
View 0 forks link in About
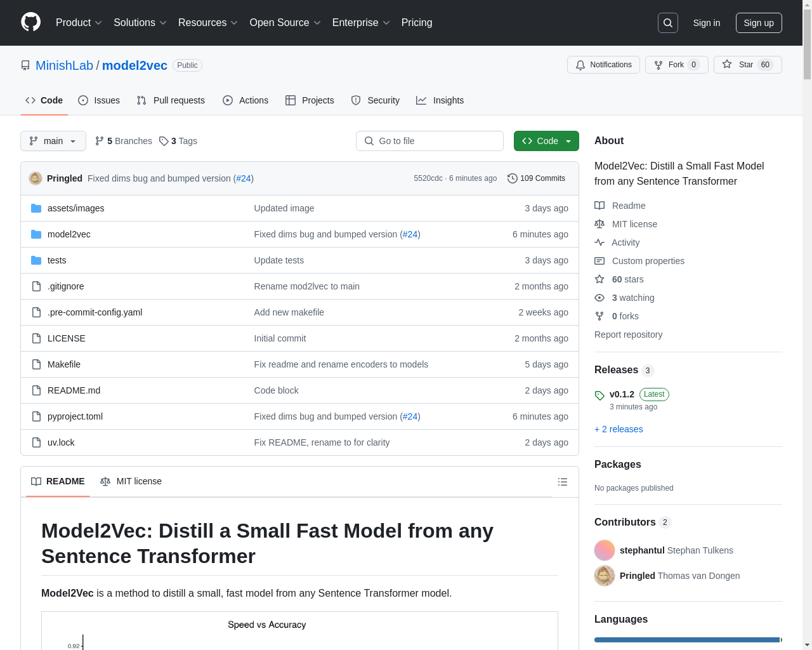625,316
